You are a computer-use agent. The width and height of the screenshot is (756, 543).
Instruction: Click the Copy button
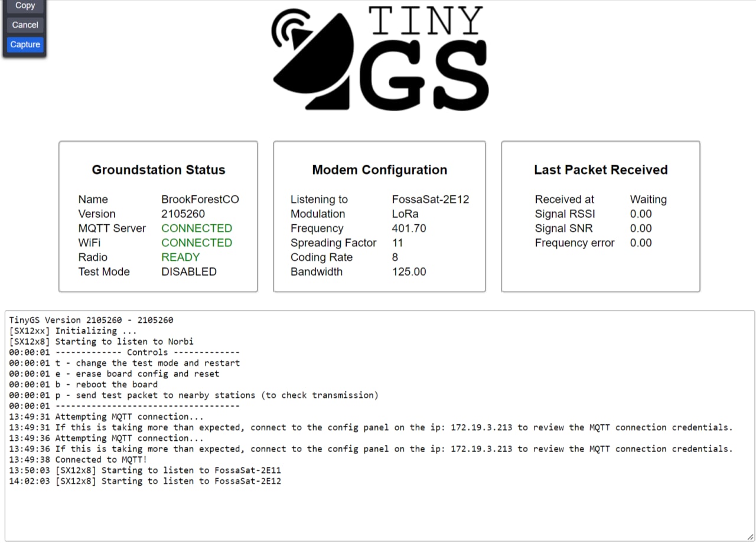tap(25, 6)
